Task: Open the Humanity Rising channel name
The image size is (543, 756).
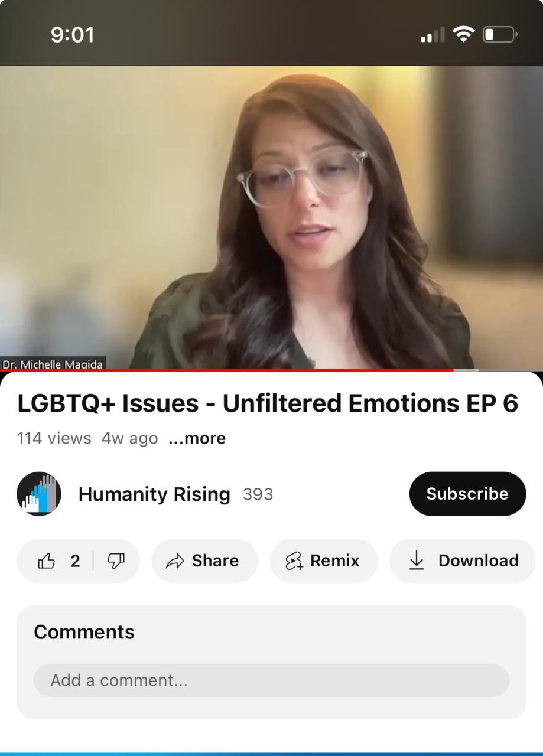Action: (x=154, y=494)
